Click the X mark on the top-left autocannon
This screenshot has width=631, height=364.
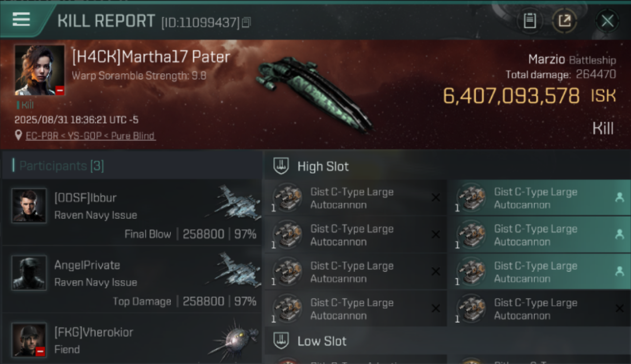(435, 198)
